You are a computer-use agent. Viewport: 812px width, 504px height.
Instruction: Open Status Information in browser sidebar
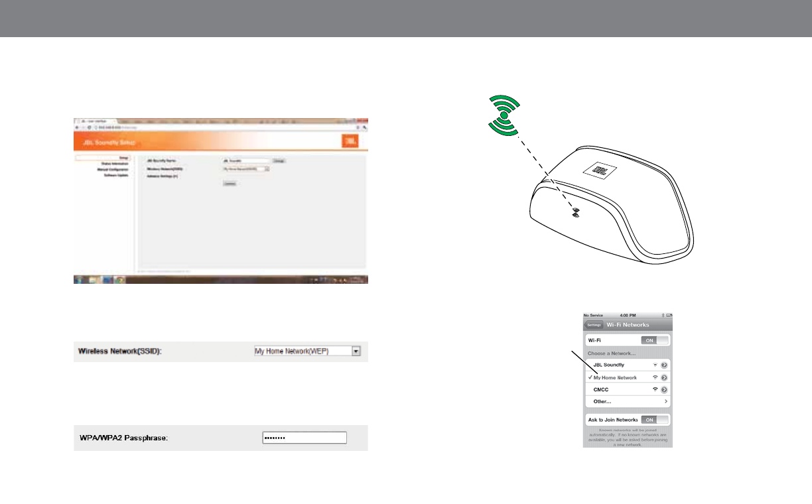[114, 164]
